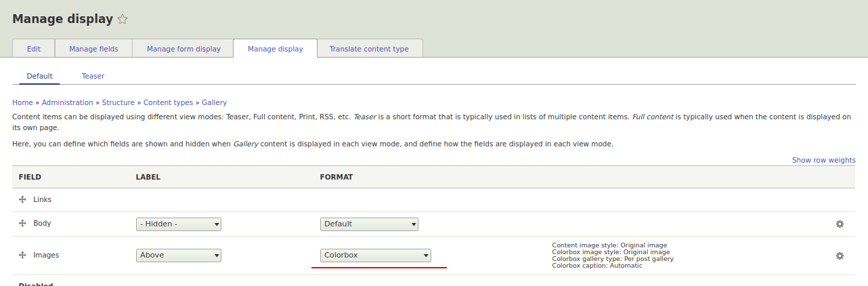The height and width of the screenshot is (286, 868).
Task: Open the Content types breadcrumb link
Action: 168,102
